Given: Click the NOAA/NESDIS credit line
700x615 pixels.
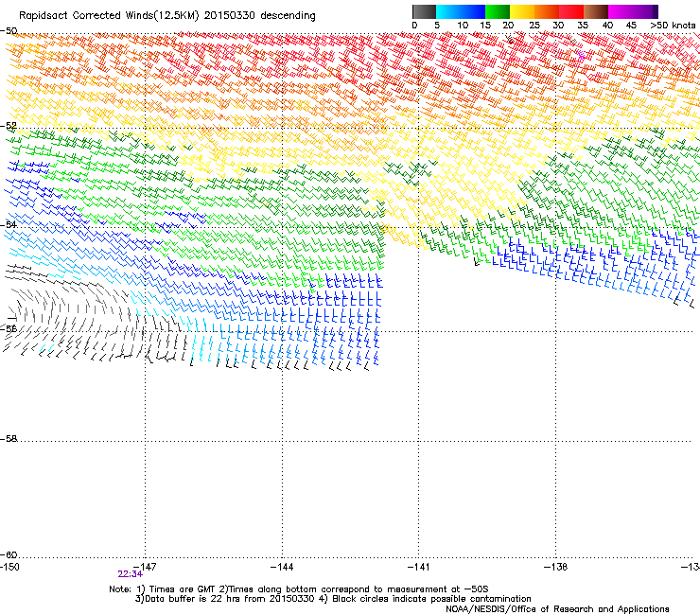Looking at the screenshot, I should click(x=557, y=609).
